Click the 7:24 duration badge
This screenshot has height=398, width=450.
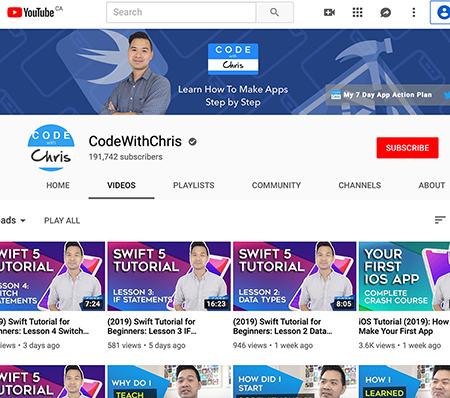92,304
